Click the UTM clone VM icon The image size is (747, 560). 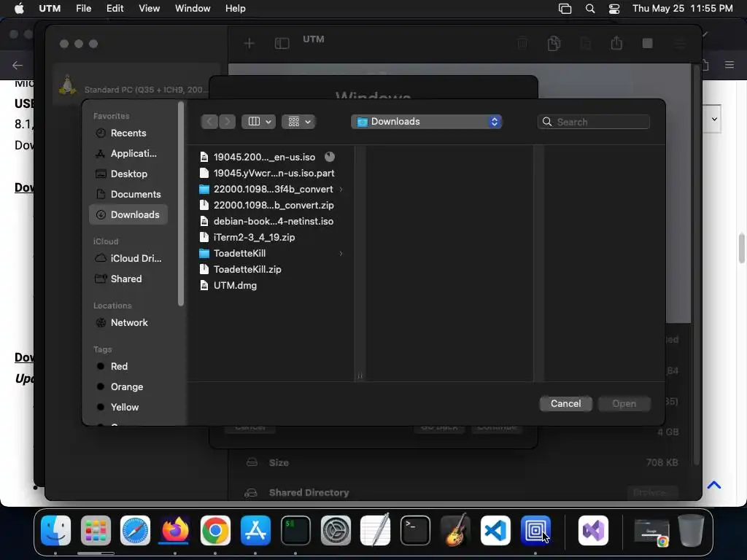point(554,43)
